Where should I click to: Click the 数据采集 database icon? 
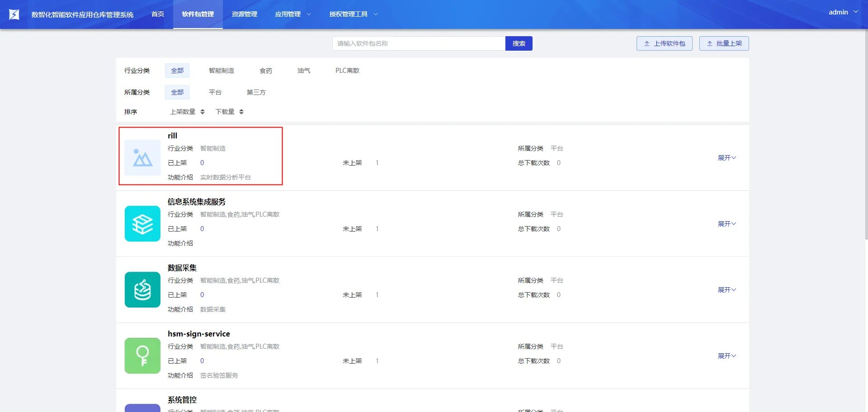pyautogui.click(x=142, y=290)
